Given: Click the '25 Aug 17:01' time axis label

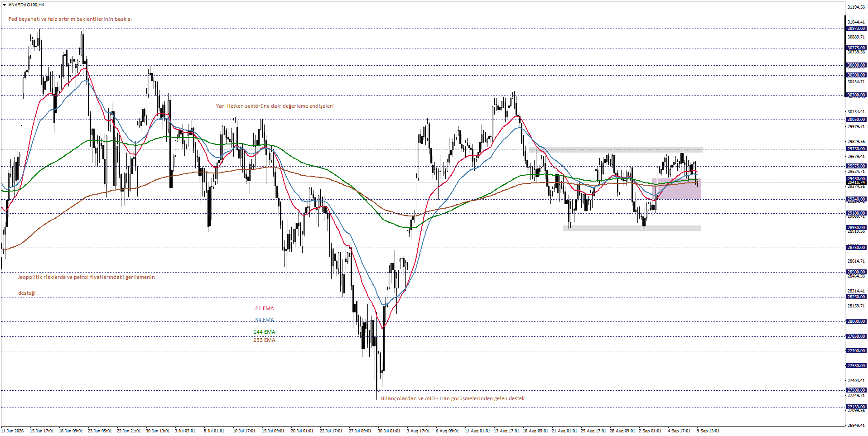Looking at the screenshot, I should [593, 431].
